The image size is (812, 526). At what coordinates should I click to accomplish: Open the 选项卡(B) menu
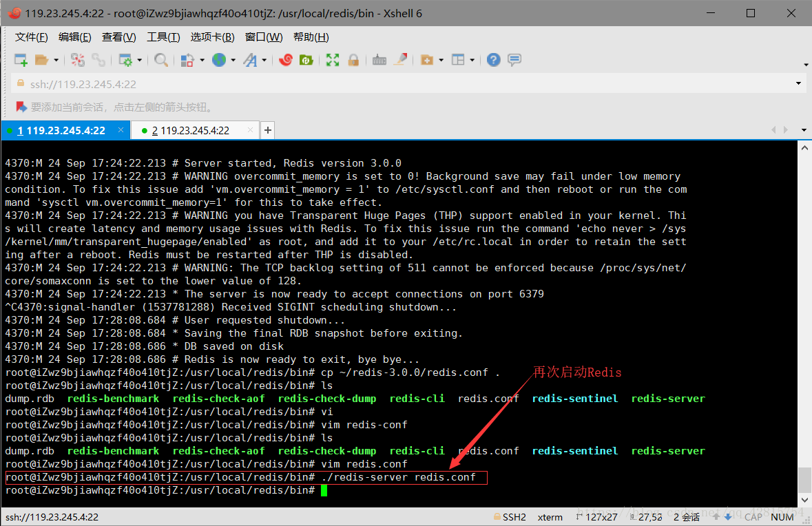tap(212, 37)
